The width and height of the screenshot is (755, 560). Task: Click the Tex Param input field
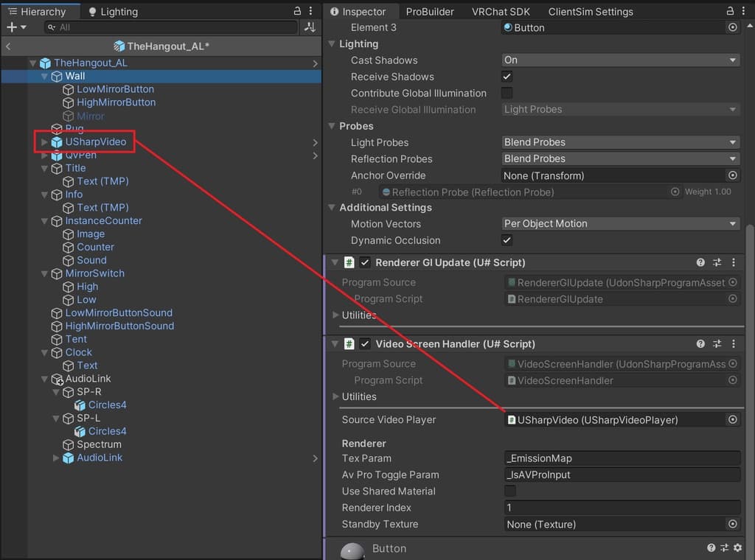point(622,458)
